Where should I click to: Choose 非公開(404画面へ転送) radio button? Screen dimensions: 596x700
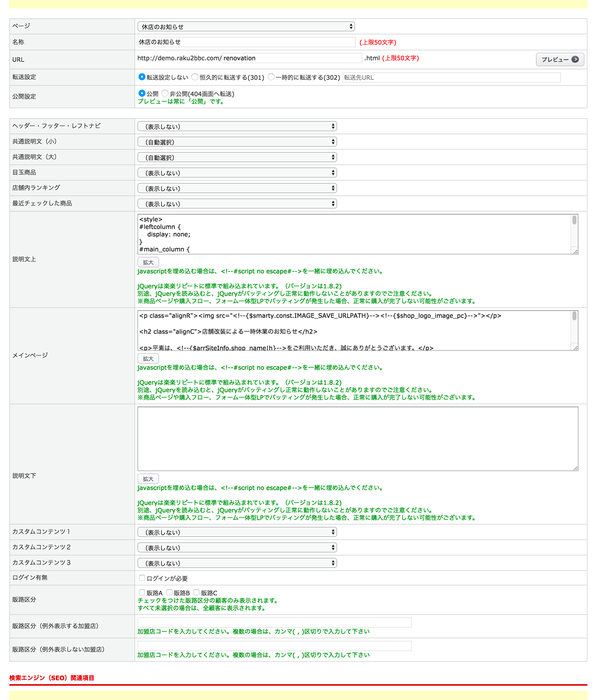coord(165,94)
